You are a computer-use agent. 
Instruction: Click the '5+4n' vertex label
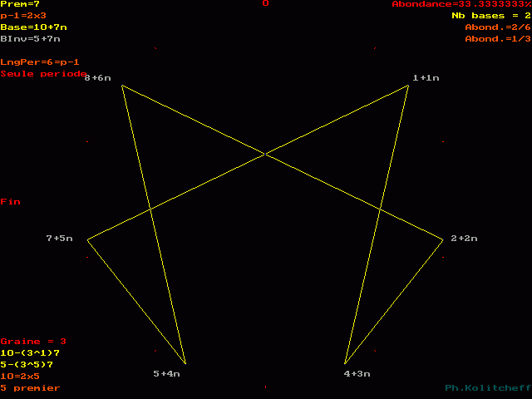click(x=166, y=374)
